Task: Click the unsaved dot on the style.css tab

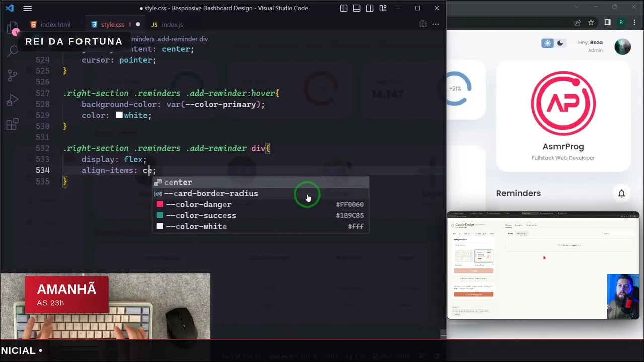Action: (138, 24)
